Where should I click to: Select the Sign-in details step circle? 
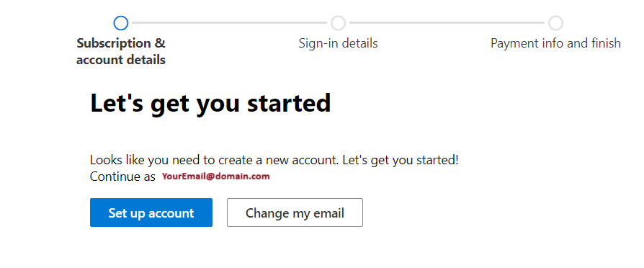[338, 23]
